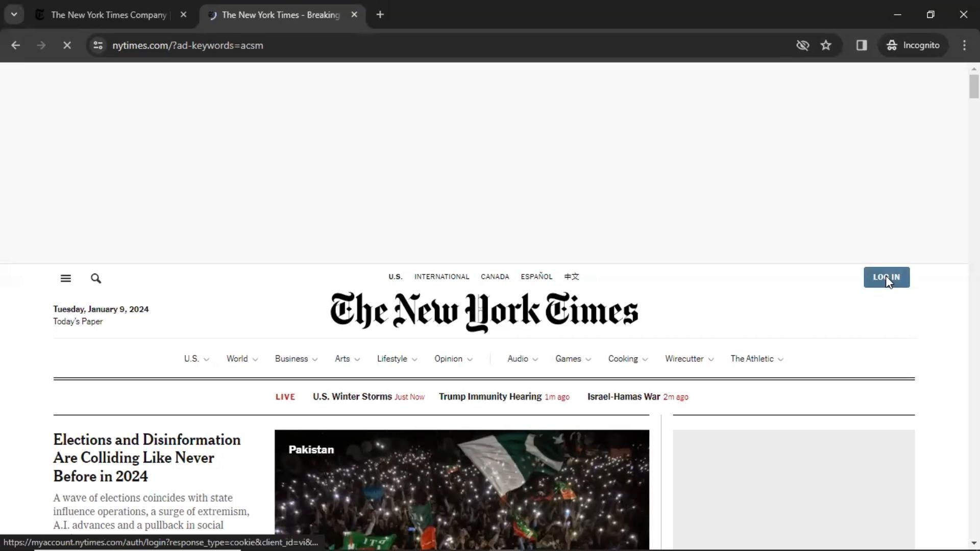Select the International edition
Viewport: 980px width, 551px height.
pyautogui.click(x=442, y=277)
